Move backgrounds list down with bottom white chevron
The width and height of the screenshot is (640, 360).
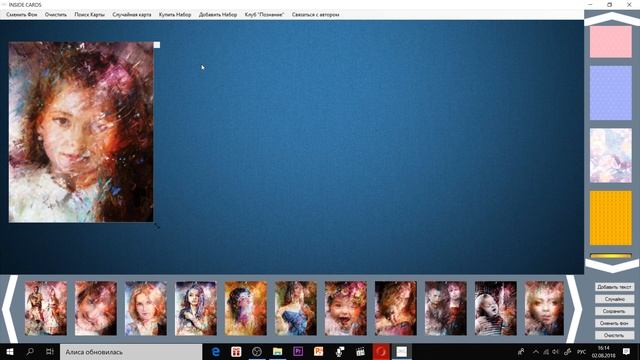click(x=612, y=266)
